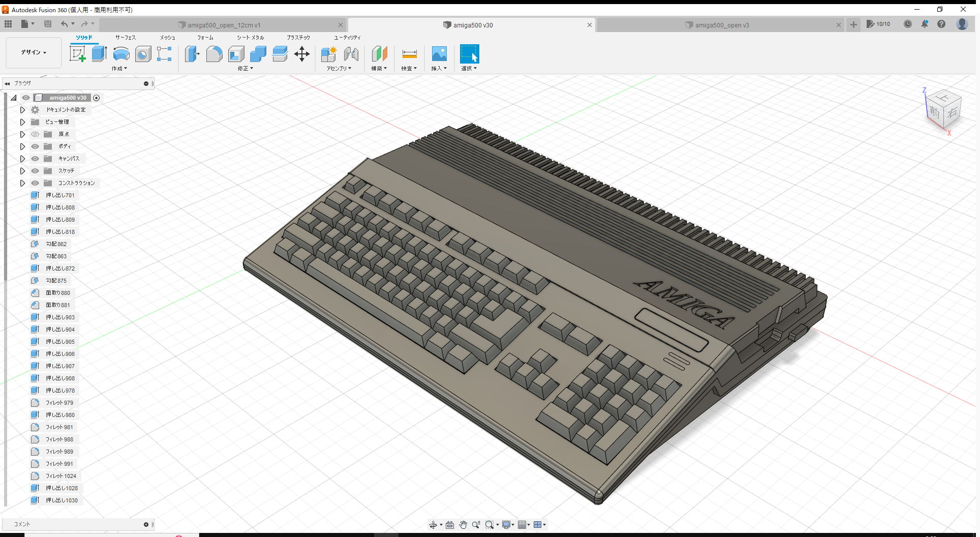Image resolution: width=980 pixels, height=537 pixels.
Task: Click the Move/Copy tool icon
Action: coord(301,54)
